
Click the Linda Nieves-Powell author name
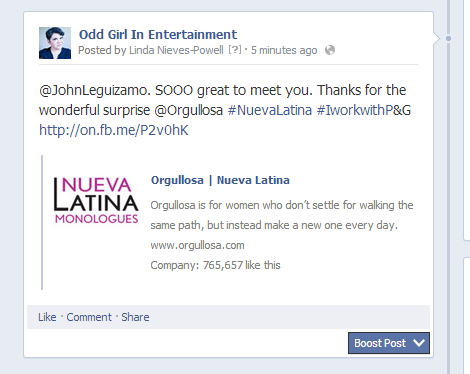pyautogui.click(x=176, y=50)
